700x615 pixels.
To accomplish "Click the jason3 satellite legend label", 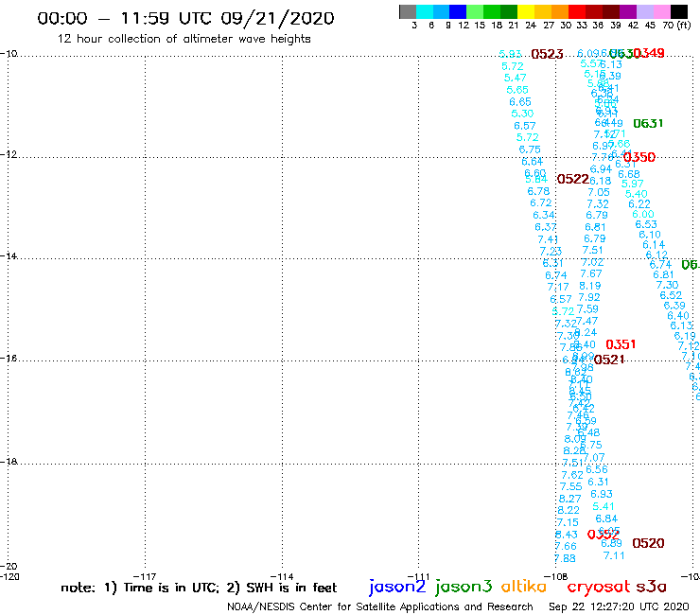I will click(x=464, y=587).
